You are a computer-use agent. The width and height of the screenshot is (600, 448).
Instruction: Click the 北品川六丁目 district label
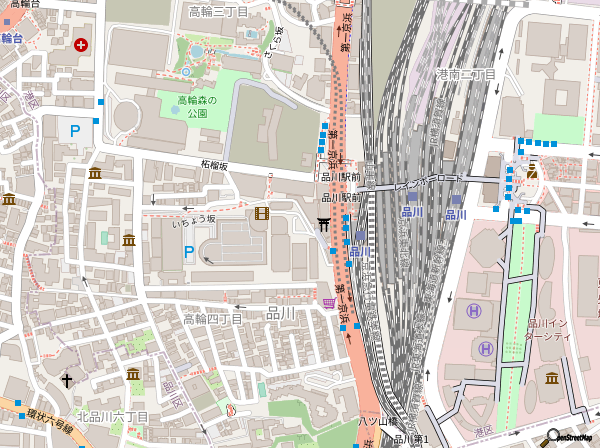pos(112,416)
